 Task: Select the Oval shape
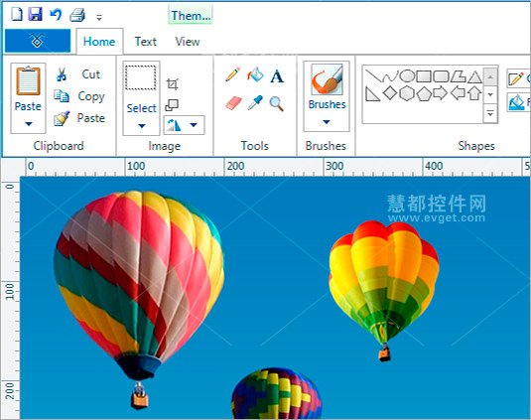tap(407, 76)
